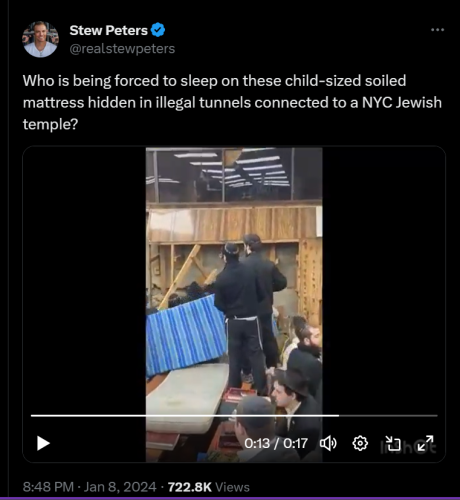Click the 0:13 / 0:17 time display

tap(276, 443)
